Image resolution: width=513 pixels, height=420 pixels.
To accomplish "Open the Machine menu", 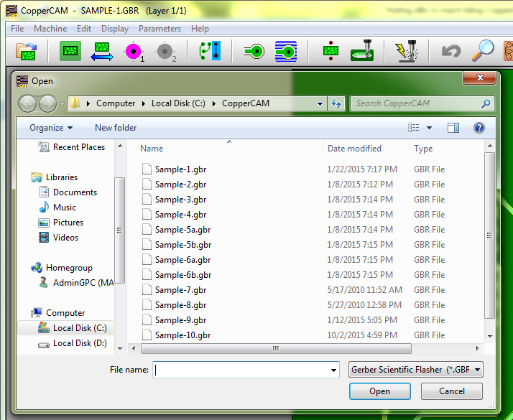I will [50, 29].
